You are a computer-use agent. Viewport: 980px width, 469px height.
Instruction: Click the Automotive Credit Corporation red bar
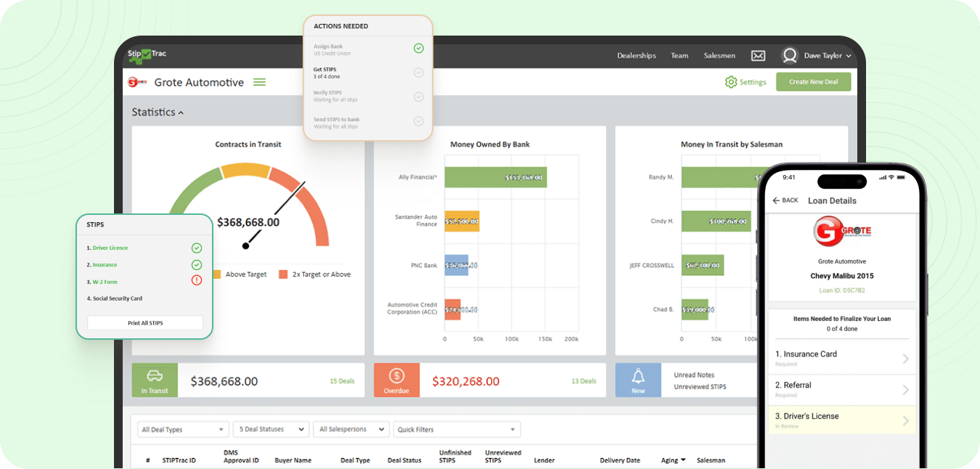tap(453, 309)
